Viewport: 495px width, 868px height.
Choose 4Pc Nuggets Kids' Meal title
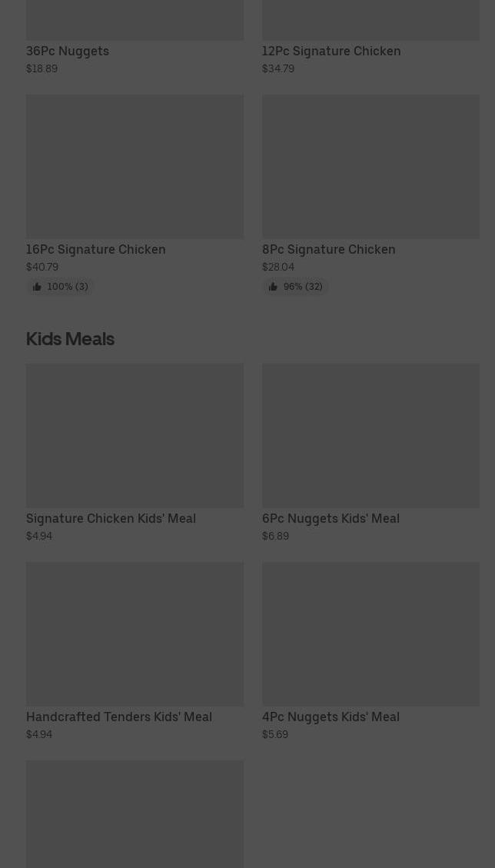pyautogui.click(x=331, y=717)
